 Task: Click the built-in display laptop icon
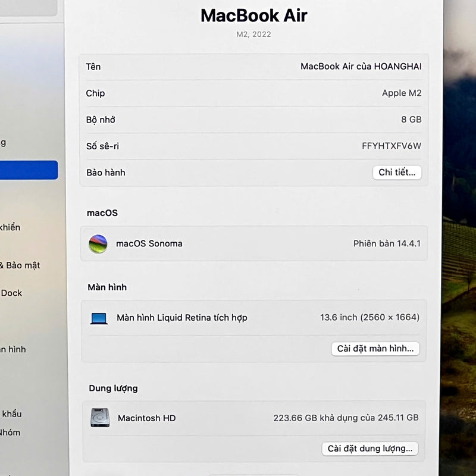(x=99, y=318)
